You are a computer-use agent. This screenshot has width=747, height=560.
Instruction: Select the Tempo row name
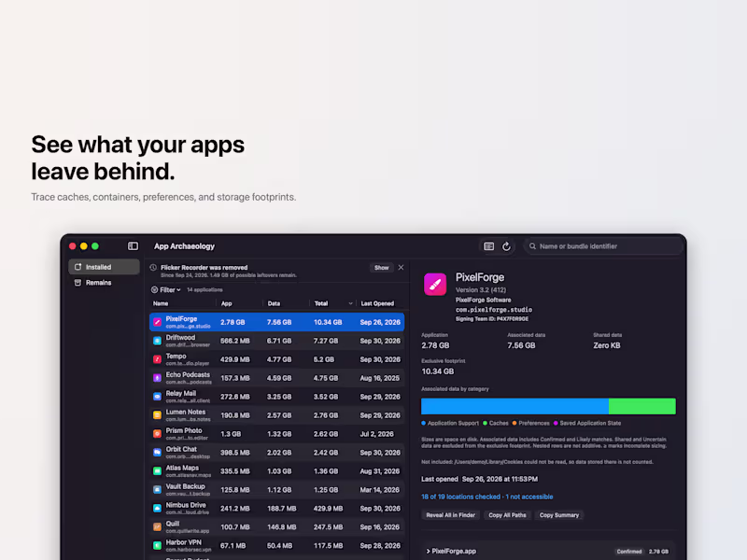point(176,356)
